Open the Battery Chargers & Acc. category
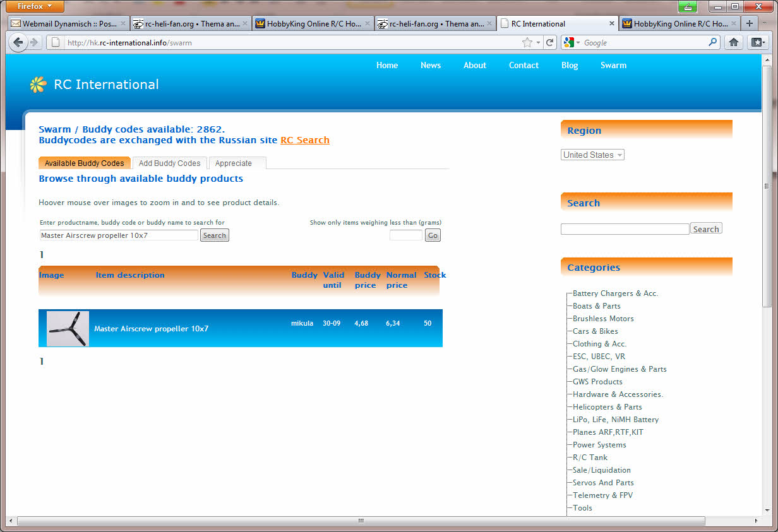The height and width of the screenshot is (532, 778). click(x=615, y=293)
